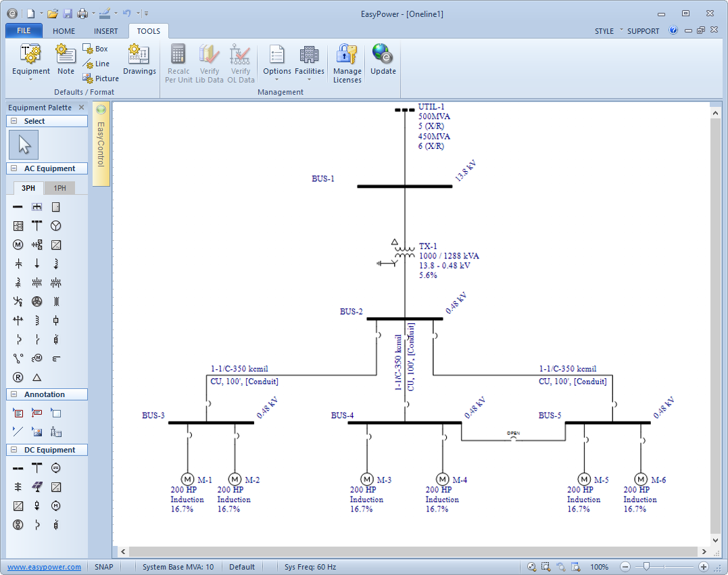Collapse the Annotation palette section
This screenshot has height=575, width=728.
[14, 394]
